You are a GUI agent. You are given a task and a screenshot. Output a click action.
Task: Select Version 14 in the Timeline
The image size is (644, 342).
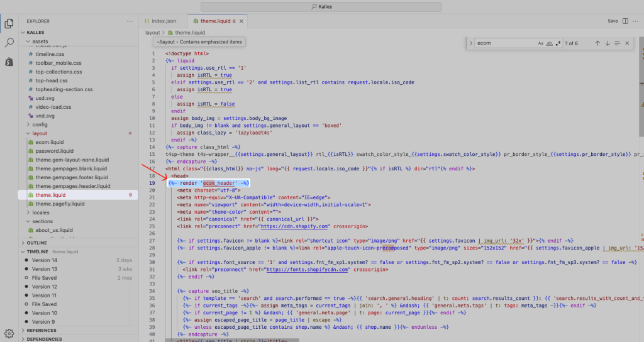[x=45, y=260]
